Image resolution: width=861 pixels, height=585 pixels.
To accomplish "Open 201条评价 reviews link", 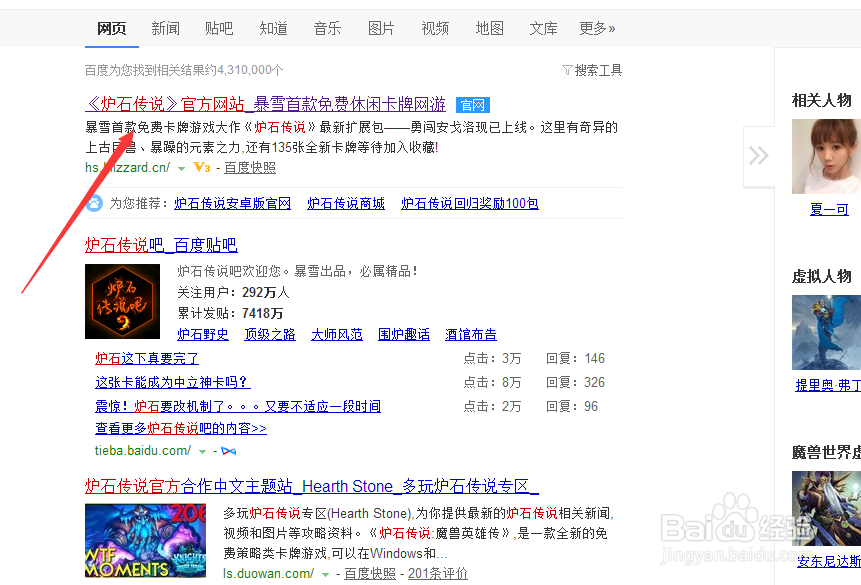I will coord(438,573).
